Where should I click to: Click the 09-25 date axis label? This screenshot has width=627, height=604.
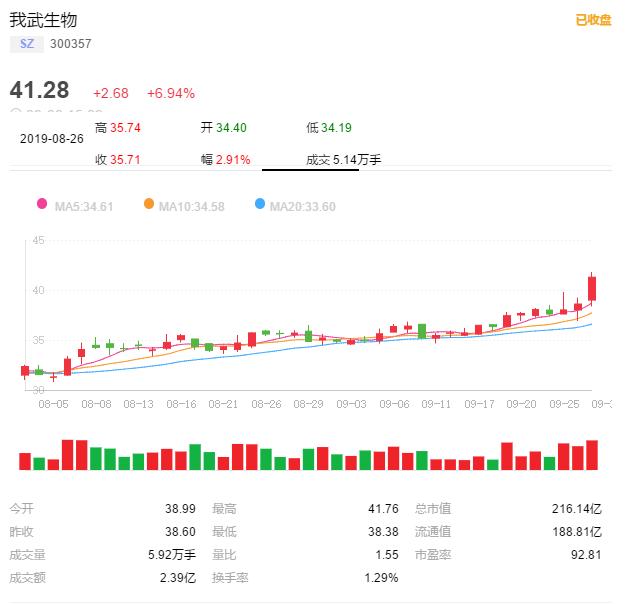564,404
